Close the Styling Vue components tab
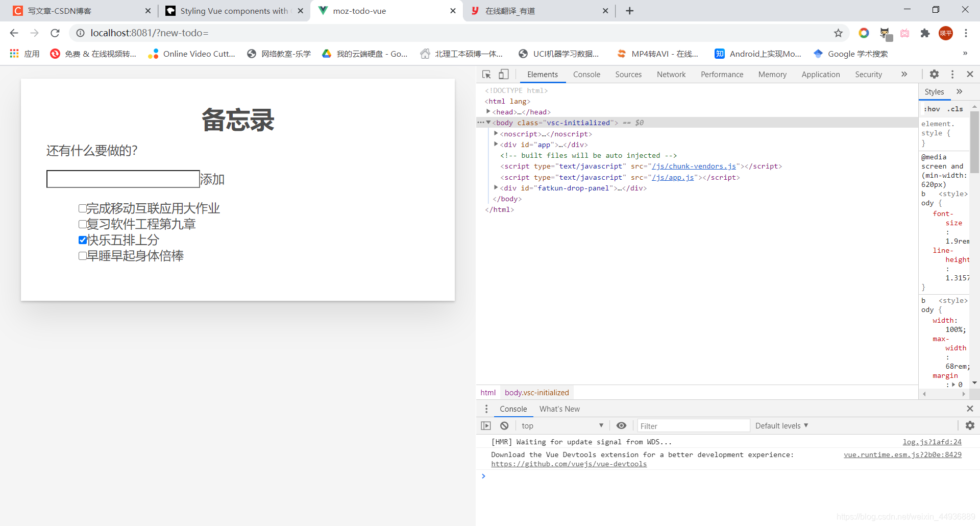The image size is (980, 526). [300, 11]
